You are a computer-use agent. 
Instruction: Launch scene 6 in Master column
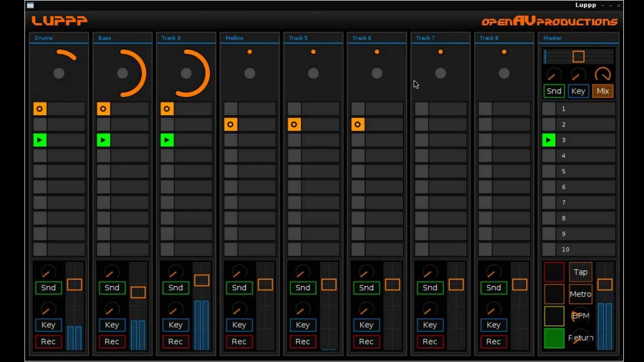click(549, 187)
